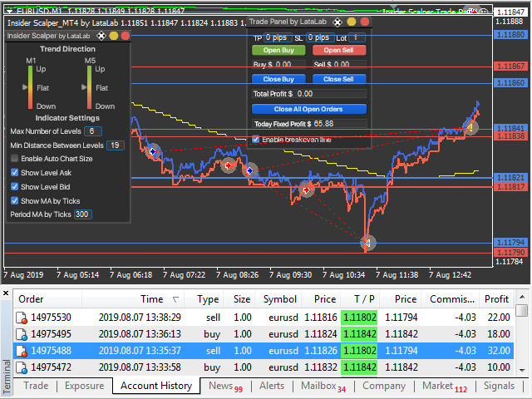This screenshot has height=399, width=532.
Task: Click the history scrollbar down arrow
Action: click(x=523, y=370)
